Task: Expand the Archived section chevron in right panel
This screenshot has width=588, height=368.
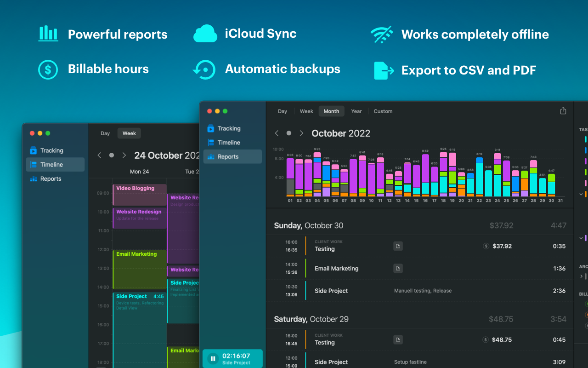Action: 581,276
